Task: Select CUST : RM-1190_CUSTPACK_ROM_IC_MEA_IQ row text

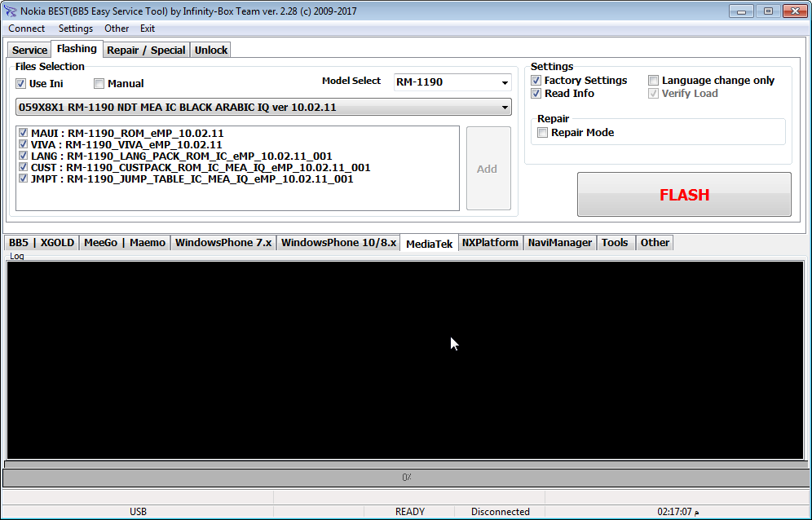Action: (201, 167)
